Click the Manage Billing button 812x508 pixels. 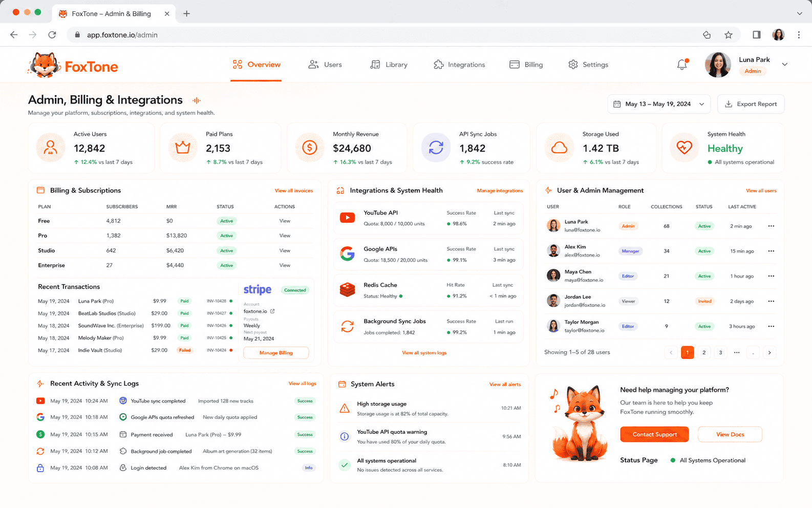pos(276,353)
